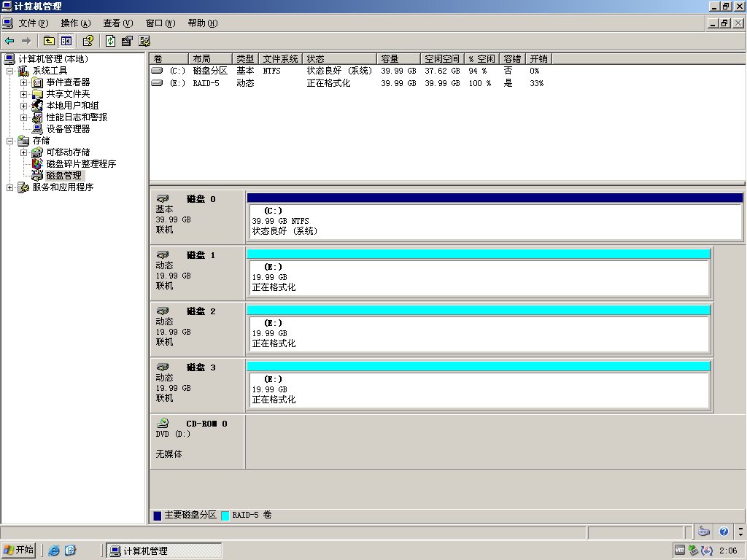Select the (E:) volume on 磁盘 3
The height and width of the screenshot is (560, 747).
pyautogui.click(x=479, y=391)
